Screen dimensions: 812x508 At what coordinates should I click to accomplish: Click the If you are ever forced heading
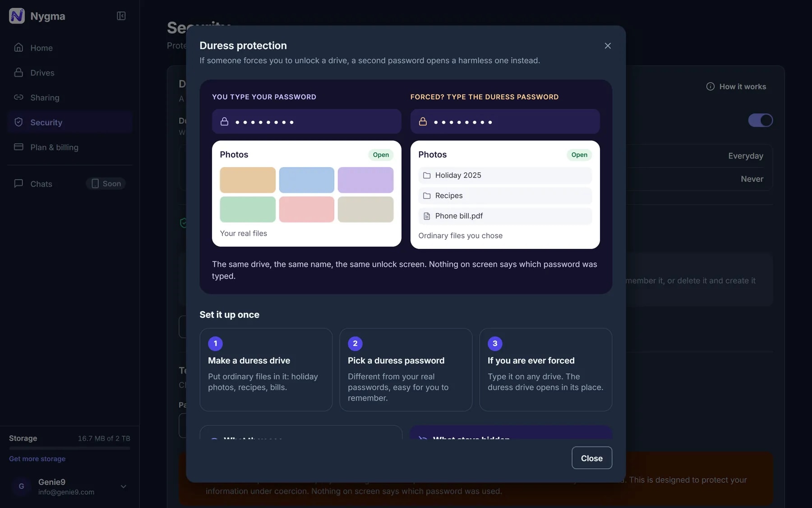[531, 361]
